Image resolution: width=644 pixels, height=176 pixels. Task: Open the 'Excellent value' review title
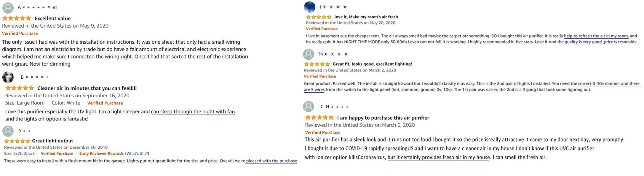point(53,18)
